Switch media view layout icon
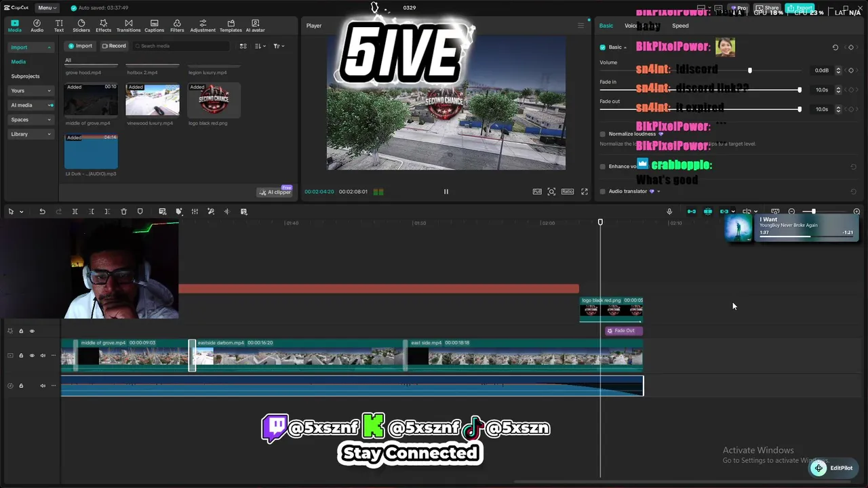 [x=243, y=46]
